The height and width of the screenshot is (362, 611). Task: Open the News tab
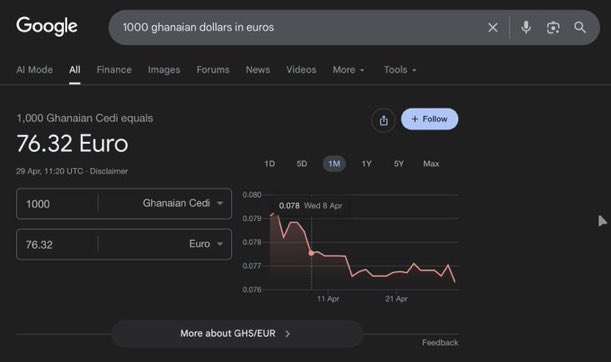pyautogui.click(x=258, y=70)
